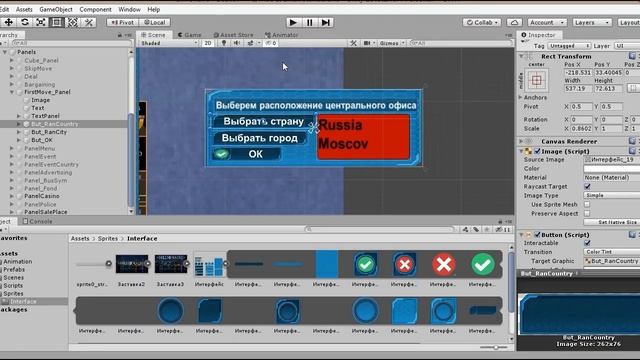Select the Scale tool
Viewport: 640px width, 360px height.
coord(40,22)
